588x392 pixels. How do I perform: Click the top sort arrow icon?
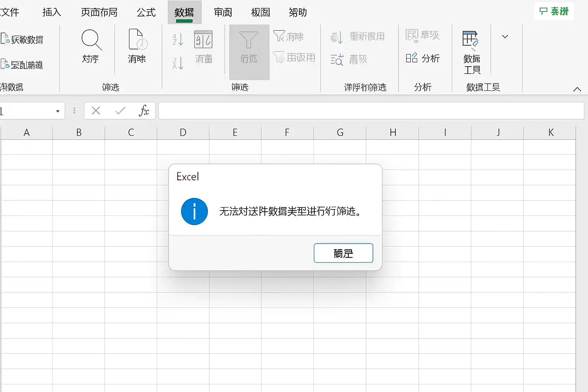pos(178,39)
